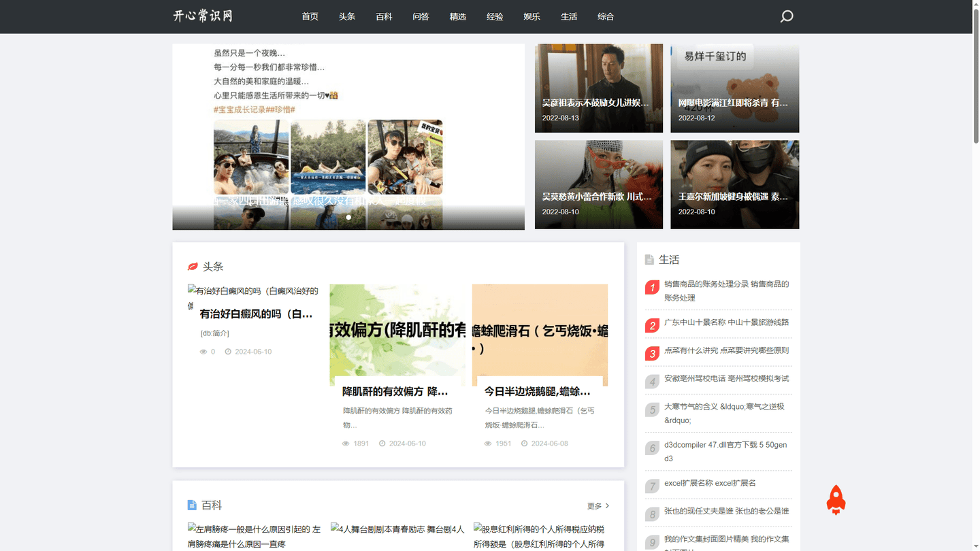Open 广东中山十景名称 sidebar link

point(726,322)
